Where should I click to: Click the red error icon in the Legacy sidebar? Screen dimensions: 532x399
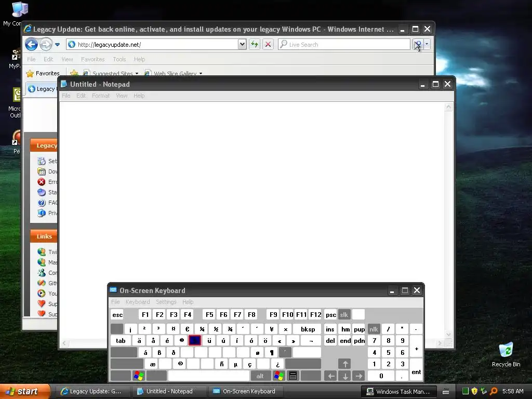tap(42, 182)
